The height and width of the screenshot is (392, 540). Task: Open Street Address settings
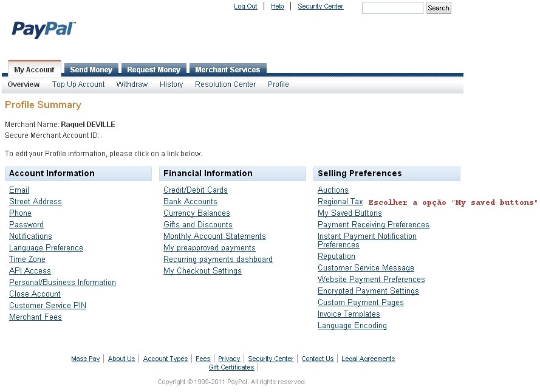(35, 202)
